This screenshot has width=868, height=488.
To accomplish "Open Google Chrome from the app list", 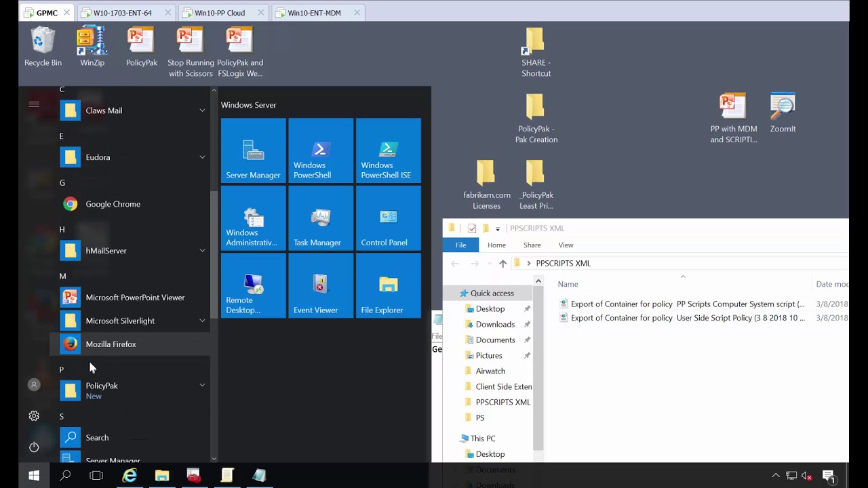I will (130, 204).
